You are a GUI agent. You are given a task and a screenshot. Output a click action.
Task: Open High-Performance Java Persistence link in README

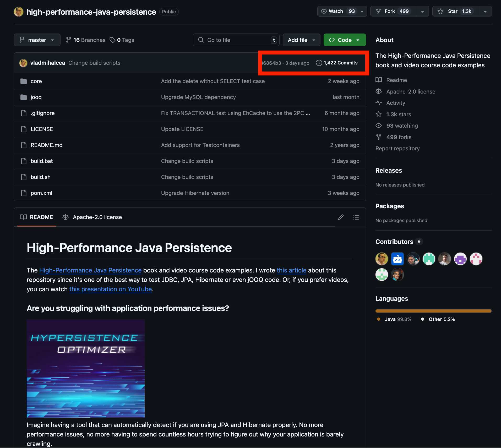coord(90,270)
